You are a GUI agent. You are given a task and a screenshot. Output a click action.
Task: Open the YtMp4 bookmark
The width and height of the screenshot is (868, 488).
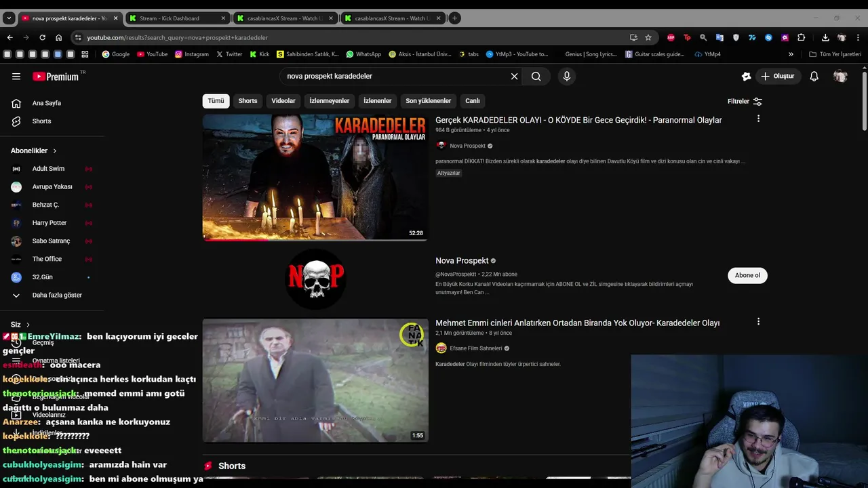[x=708, y=54]
